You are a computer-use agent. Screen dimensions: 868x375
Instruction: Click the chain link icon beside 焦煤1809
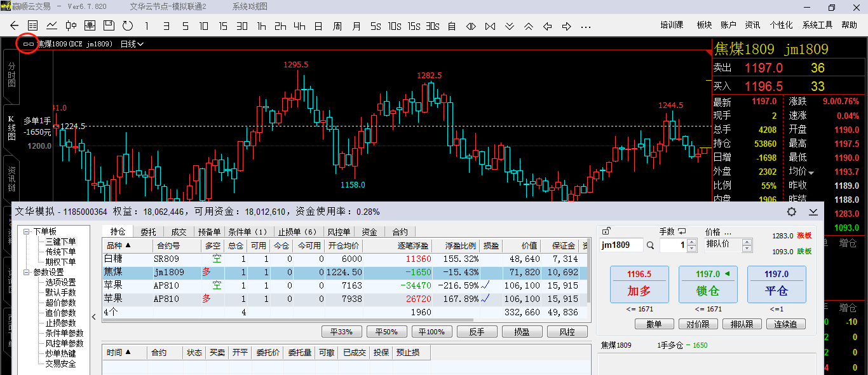click(28, 44)
